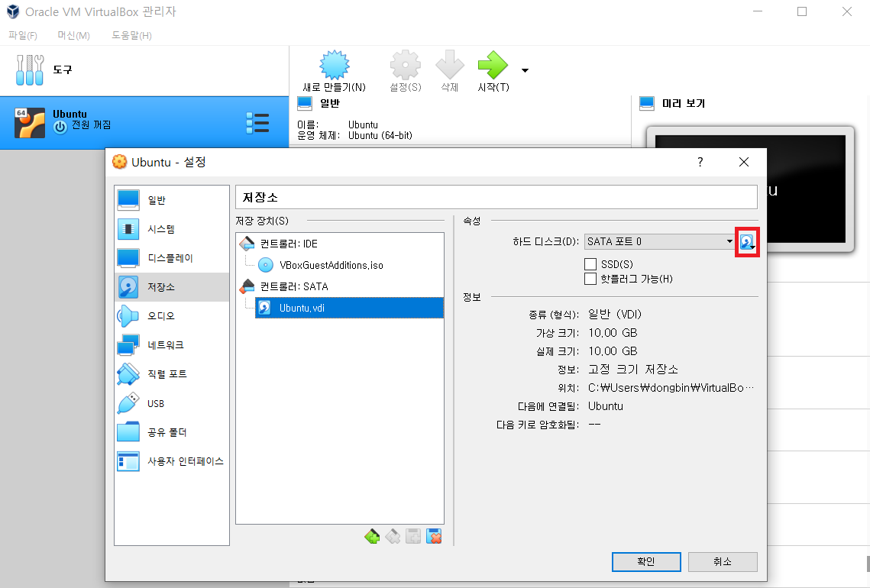This screenshot has height=588, width=870.
Task: Click the location path C:₩Users₩dongbin₩VirtualBo…
Action: (671, 388)
